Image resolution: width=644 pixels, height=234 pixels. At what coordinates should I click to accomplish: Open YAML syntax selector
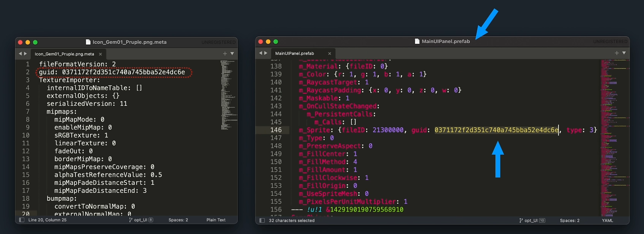[x=607, y=220]
